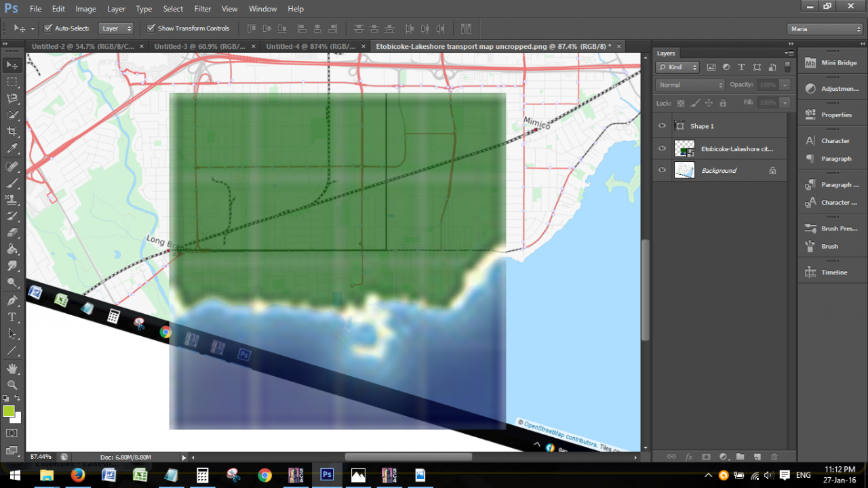Hide the Shape 1 layer
The width and height of the screenshot is (868, 488).
pyautogui.click(x=663, y=125)
